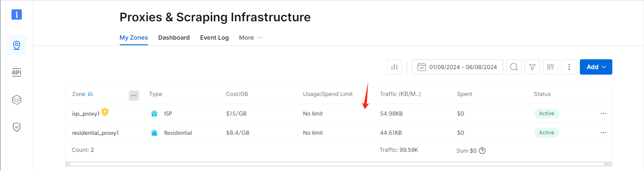Viewport: 644px width, 171px height.
Task: Click the shield checkmark sidebar icon
Action: 17,127
